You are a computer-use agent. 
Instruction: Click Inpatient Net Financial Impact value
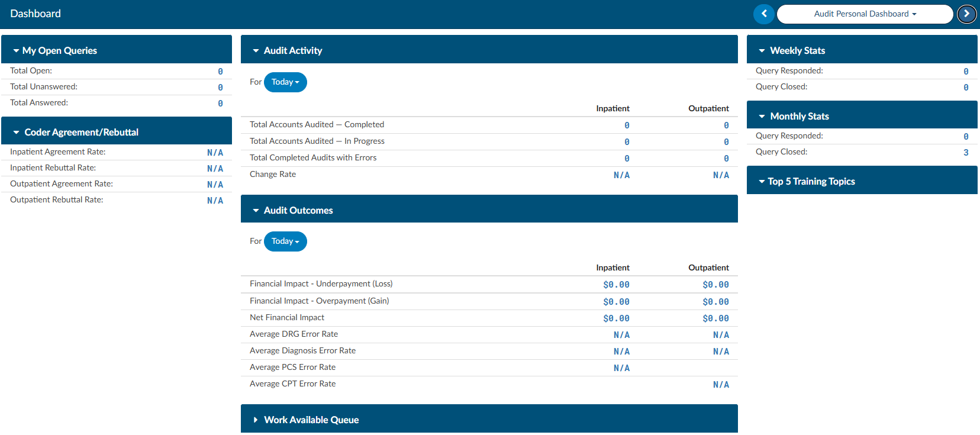[x=616, y=318]
